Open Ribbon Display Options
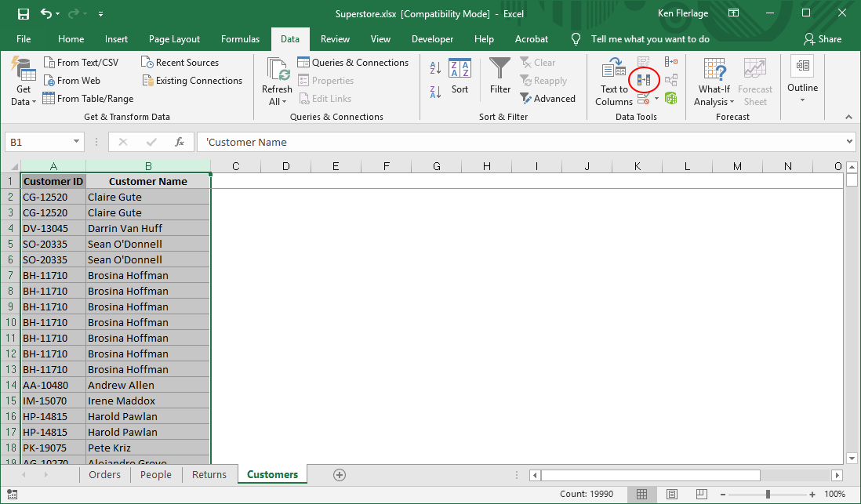This screenshot has width=861, height=504. tap(734, 13)
